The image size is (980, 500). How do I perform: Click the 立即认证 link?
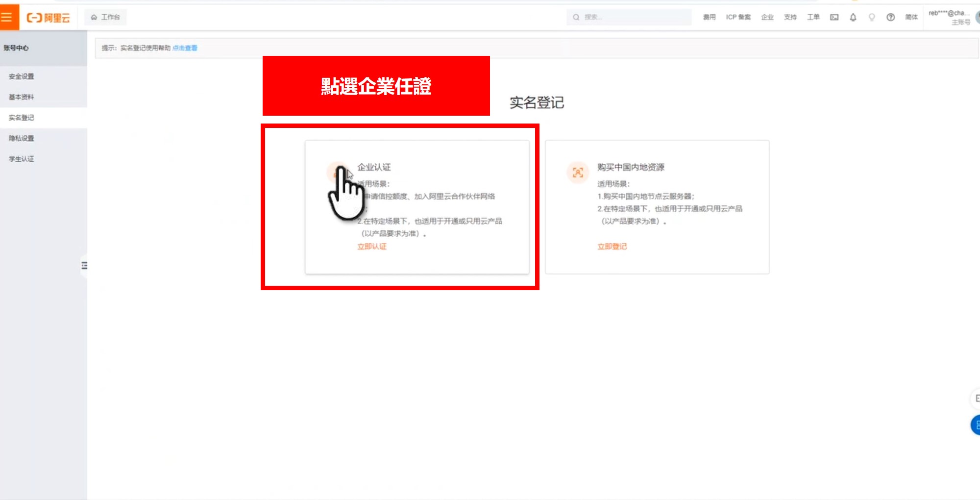point(371,247)
